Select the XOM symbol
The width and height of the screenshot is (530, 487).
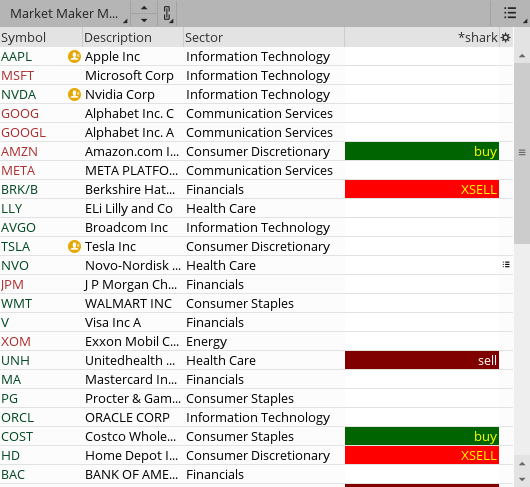coord(16,342)
